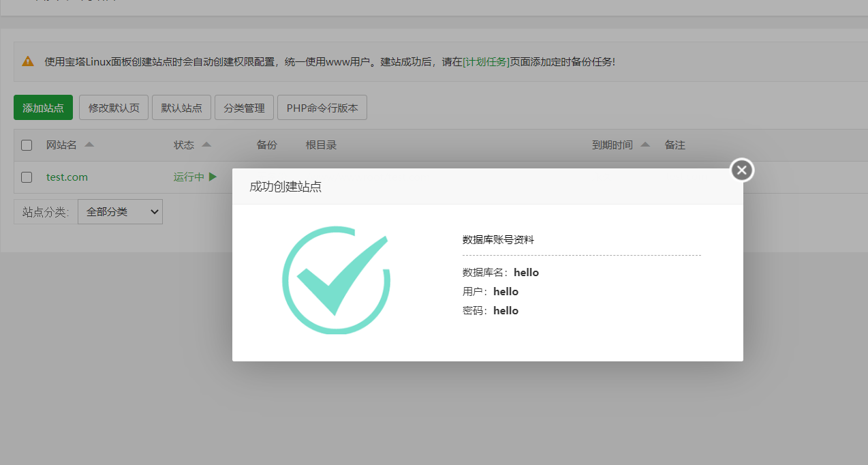868x465 pixels.
Task: Tick the select-all sites checkbox
Action: click(27, 145)
